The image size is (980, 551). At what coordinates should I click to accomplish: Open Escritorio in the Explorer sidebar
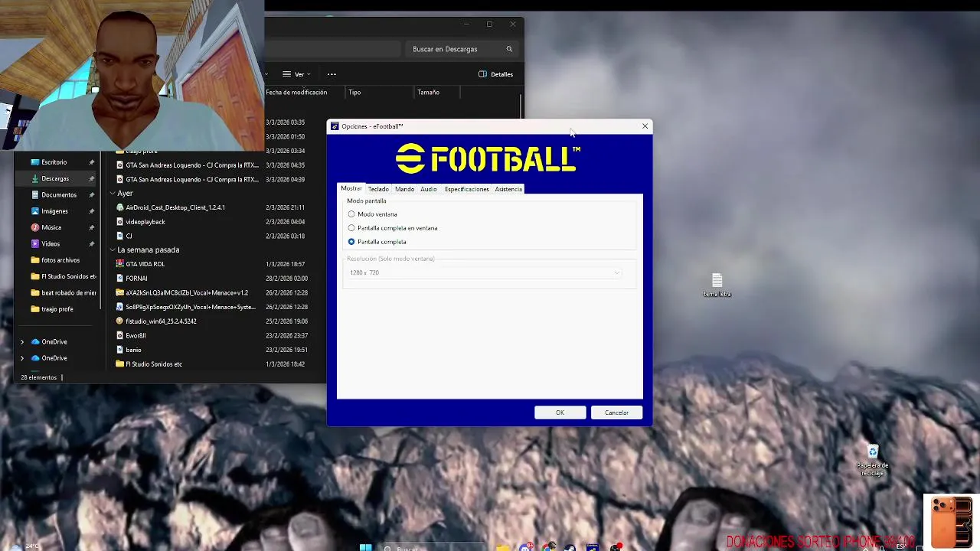[54, 162]
